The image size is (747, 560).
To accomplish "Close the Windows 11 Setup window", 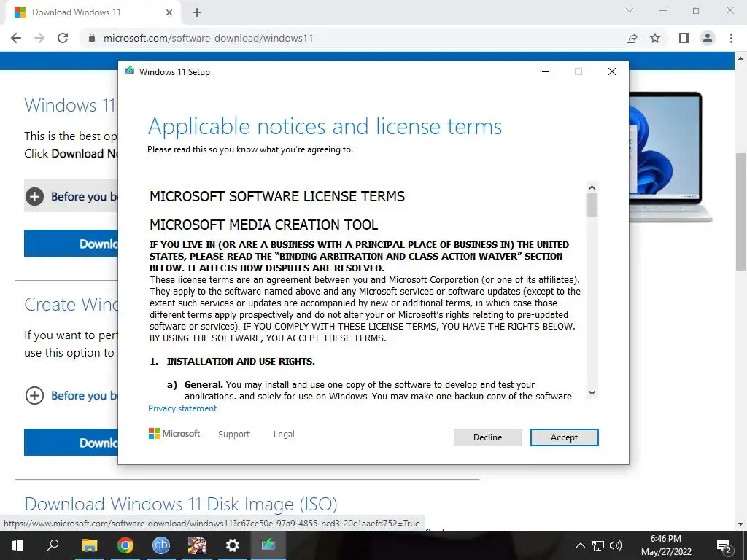I will tap(612, 71).
